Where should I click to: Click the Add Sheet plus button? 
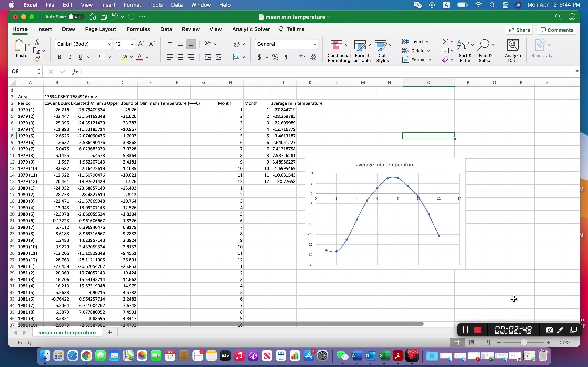coord(109,332)
